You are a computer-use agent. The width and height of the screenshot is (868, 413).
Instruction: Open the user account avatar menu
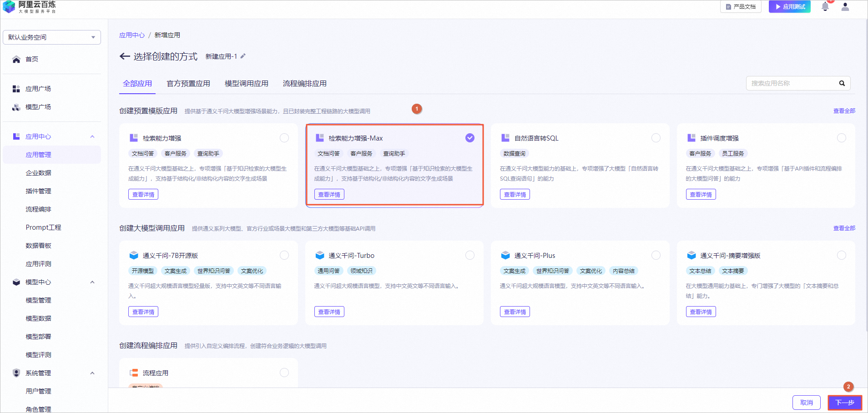click(845, 6)
